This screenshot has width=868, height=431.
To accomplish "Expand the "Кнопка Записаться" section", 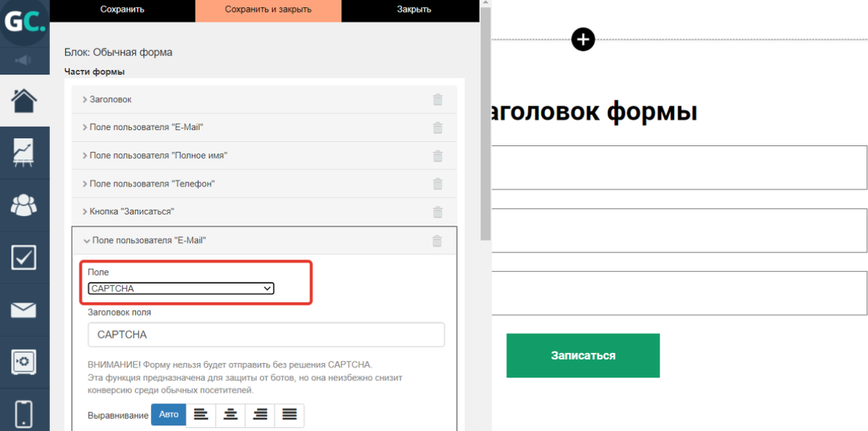I will point(132,212).
